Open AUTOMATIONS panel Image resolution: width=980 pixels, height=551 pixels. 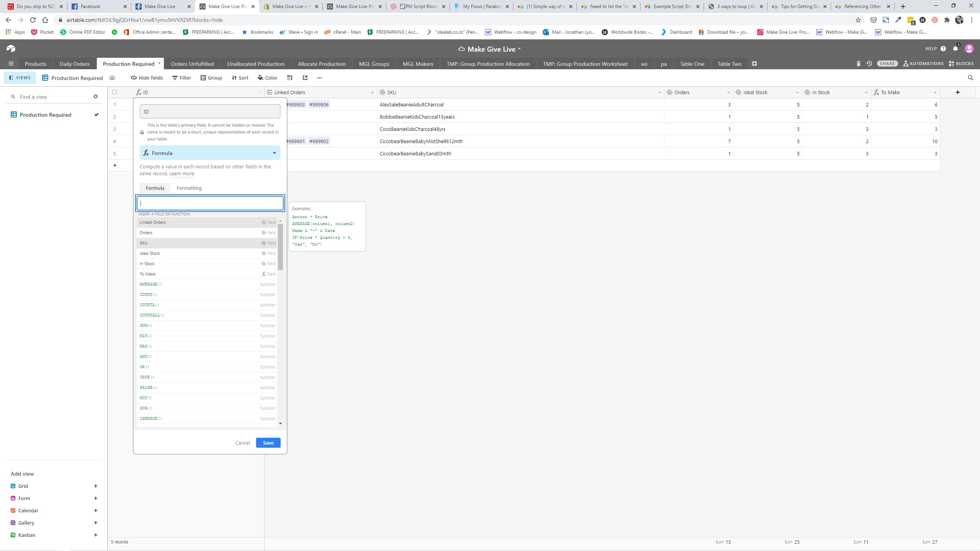923,64
